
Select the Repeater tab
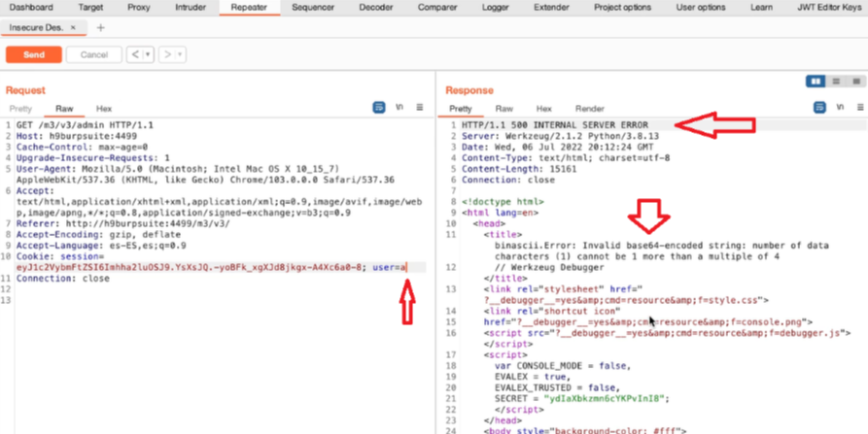[x=249, y=7]
